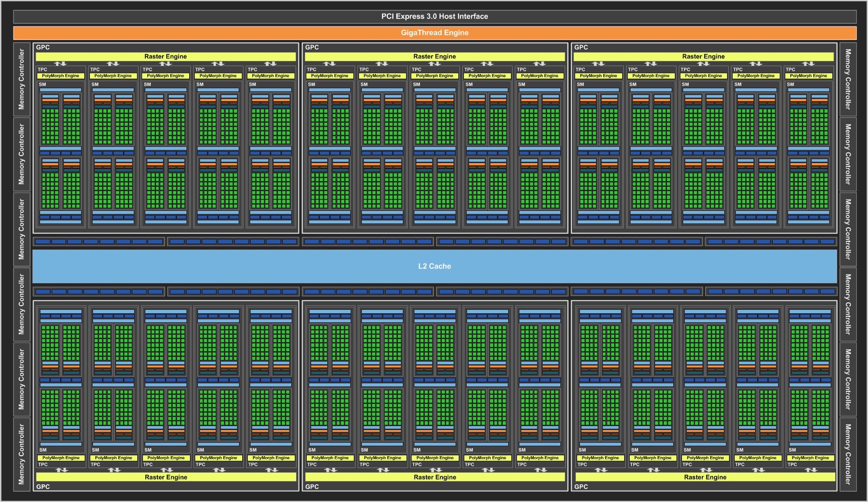This screenshot has width=868, height=502.
Task: Select the GPC label of the bottom-right cluster
Action: 581,486
